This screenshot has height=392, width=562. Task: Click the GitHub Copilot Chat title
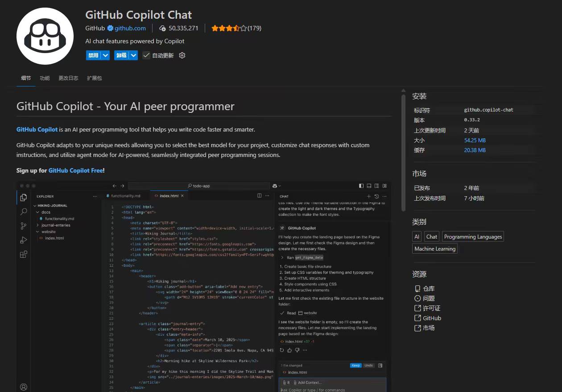tap(139, 15)
